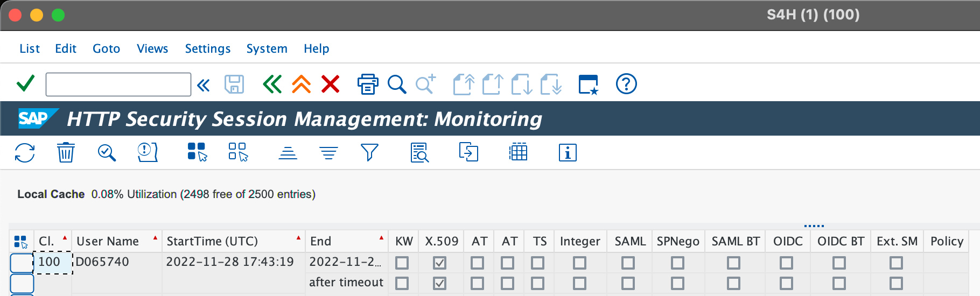This screenshot has width=980, height=296.
Task: Toggle OIDC checkbox in D065740 row
Action: click(x=787, y=263)
